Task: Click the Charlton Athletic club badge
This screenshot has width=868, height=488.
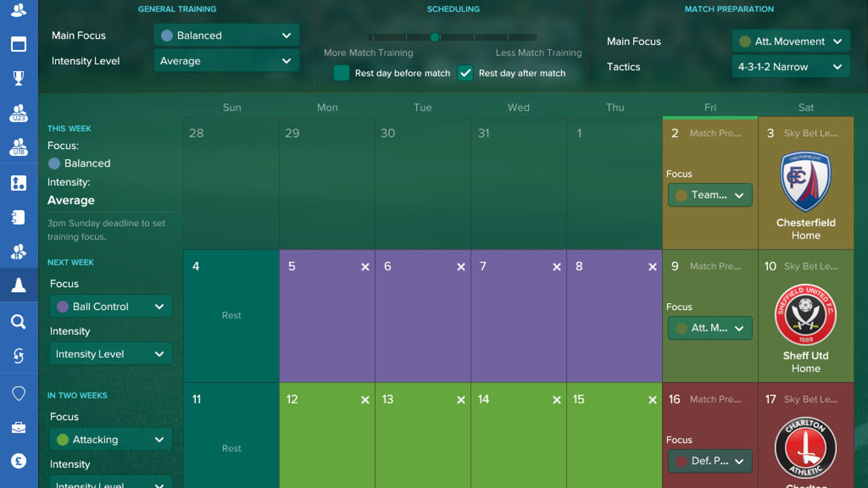Action: [806, 448]
